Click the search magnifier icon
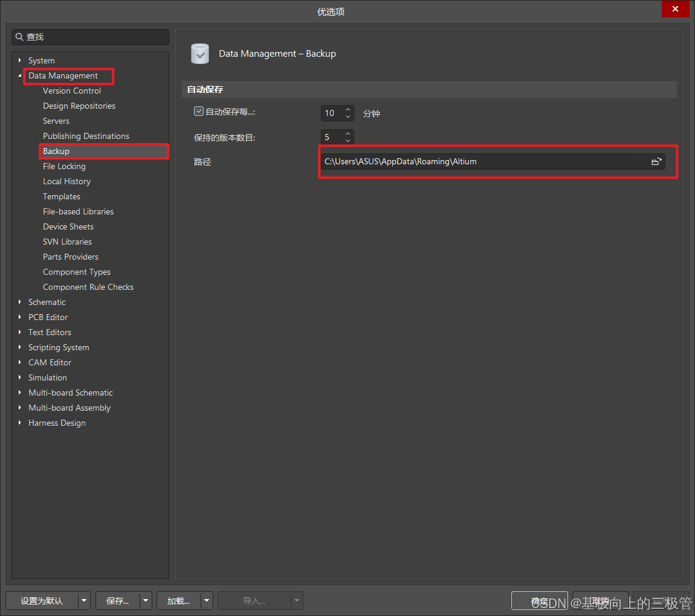695x616 pixels. click(19, 37)
